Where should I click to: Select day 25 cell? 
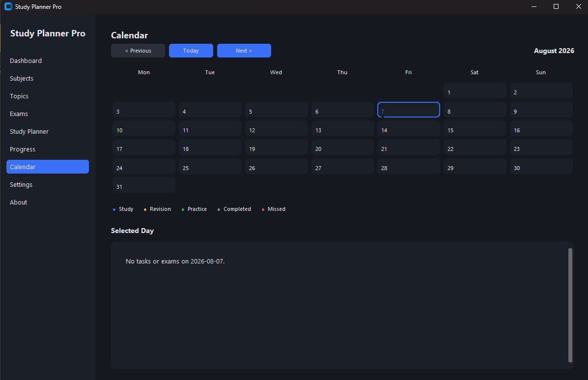210,167
